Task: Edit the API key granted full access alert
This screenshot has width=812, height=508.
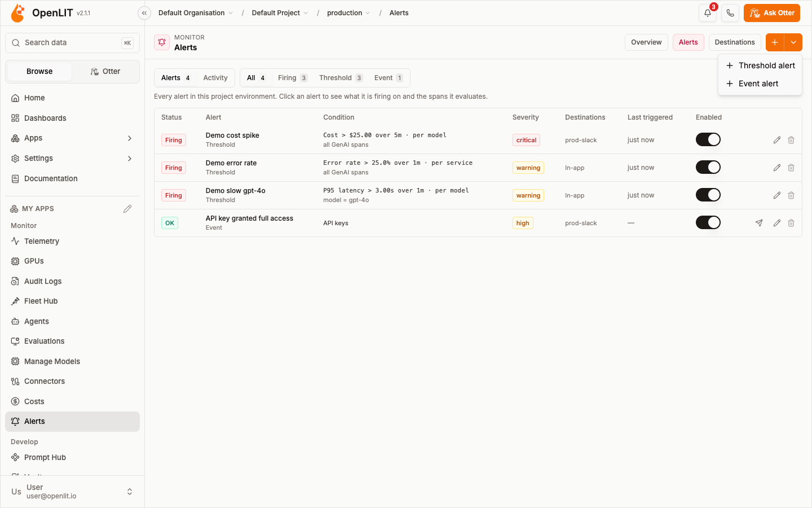Action: tap(777, 223)
